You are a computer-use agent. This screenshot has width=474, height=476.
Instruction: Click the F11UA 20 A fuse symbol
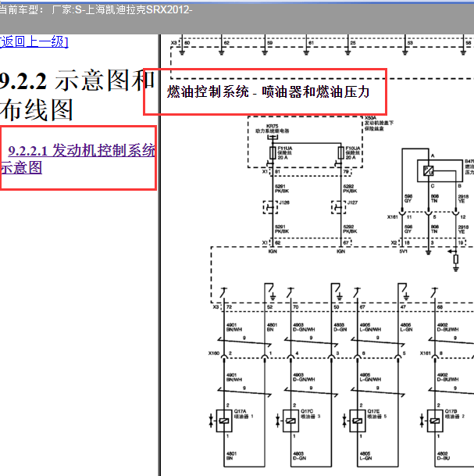pos(273,152)
